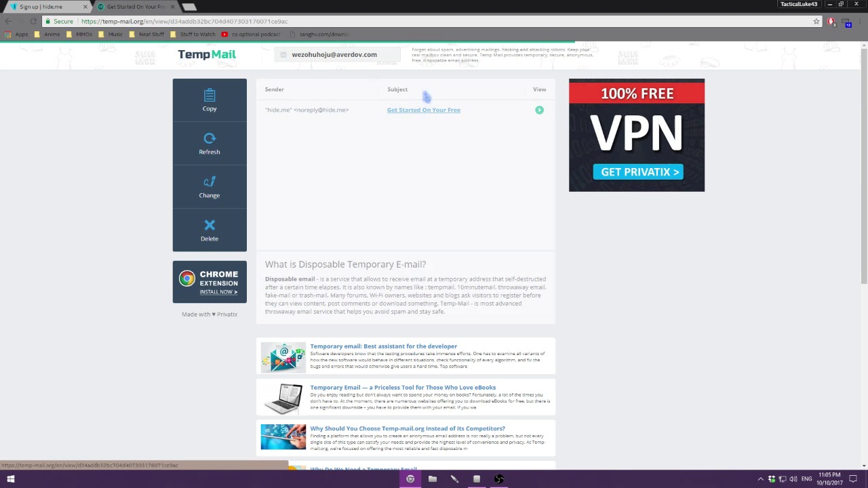Open volume control in system tray

[793, 479]
